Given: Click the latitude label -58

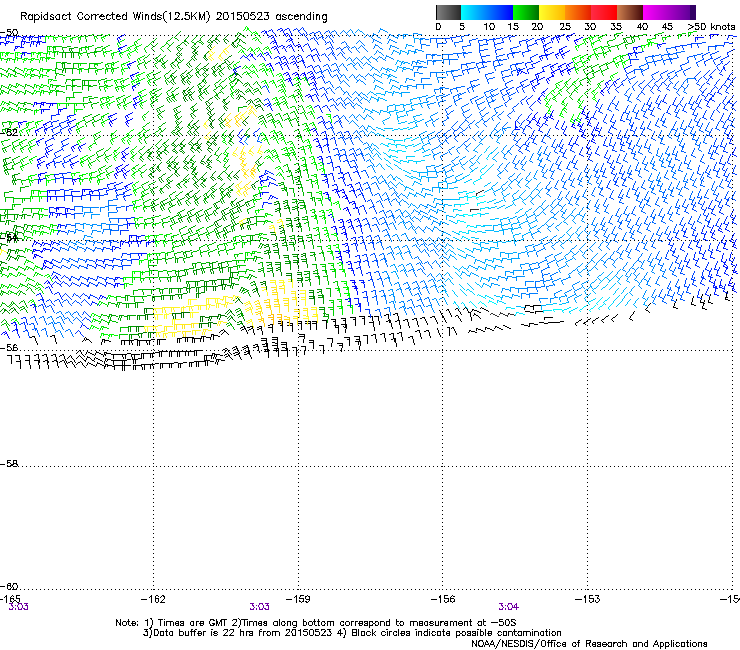Looking at the screenshot, I should click(x=9, y=464).
